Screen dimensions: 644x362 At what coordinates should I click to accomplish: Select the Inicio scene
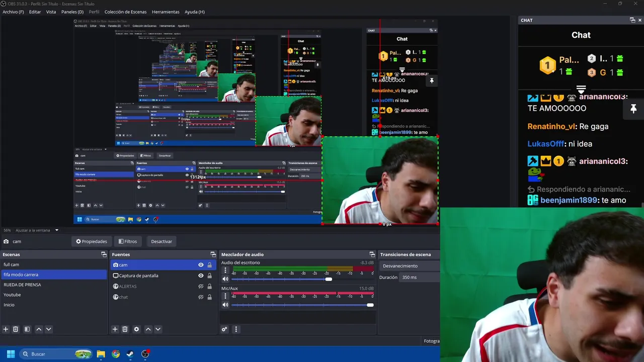tap(54, 305)
